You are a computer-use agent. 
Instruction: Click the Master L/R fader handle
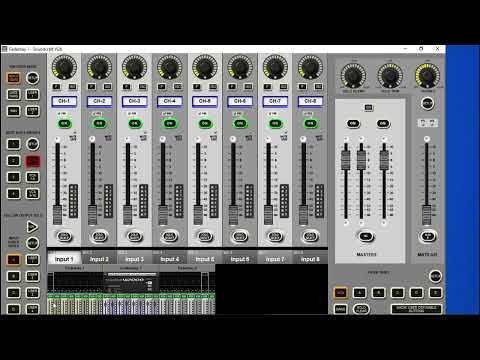(x=426, y=215)
